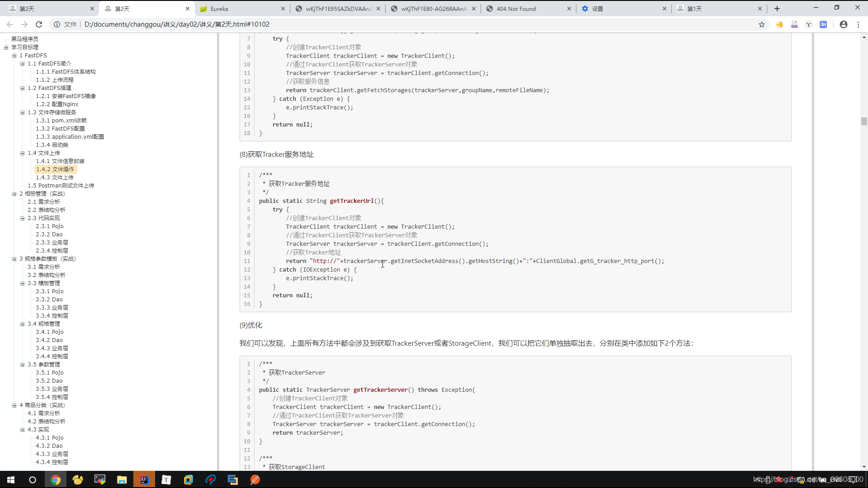The height and width of the screenshot is (488, 868).
Task: Switch to the wKjThF1E95SAZkDVAAnA tab
Action: [338, 9]
